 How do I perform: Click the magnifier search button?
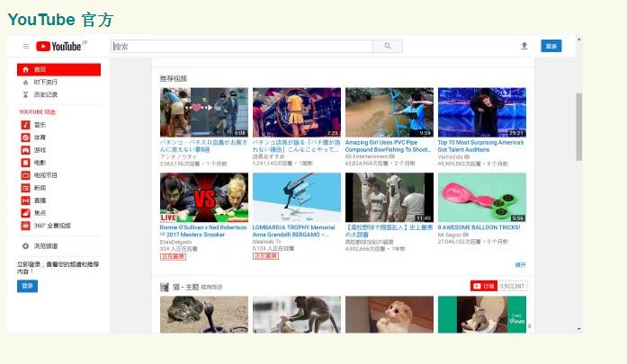click(388, 46)
